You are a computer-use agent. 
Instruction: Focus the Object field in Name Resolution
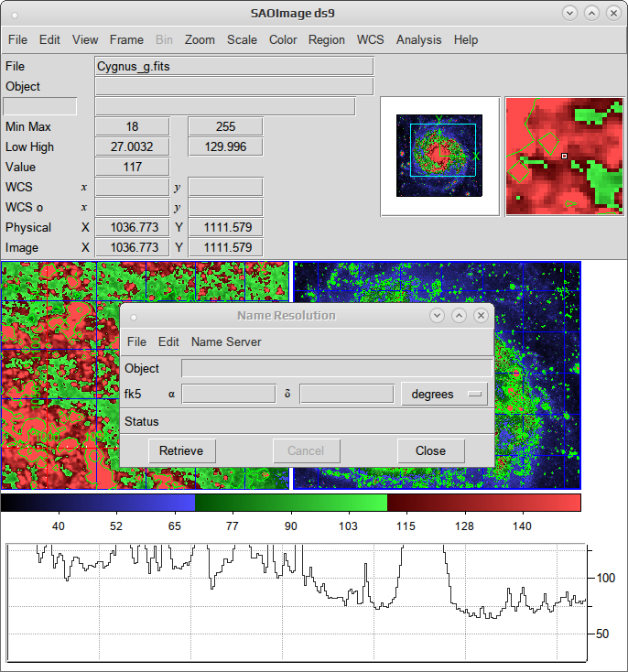(x=337, y=369)
